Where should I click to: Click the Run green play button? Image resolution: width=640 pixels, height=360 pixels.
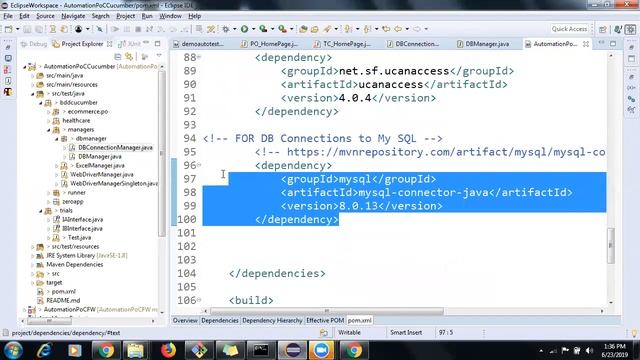click(244, 29)
